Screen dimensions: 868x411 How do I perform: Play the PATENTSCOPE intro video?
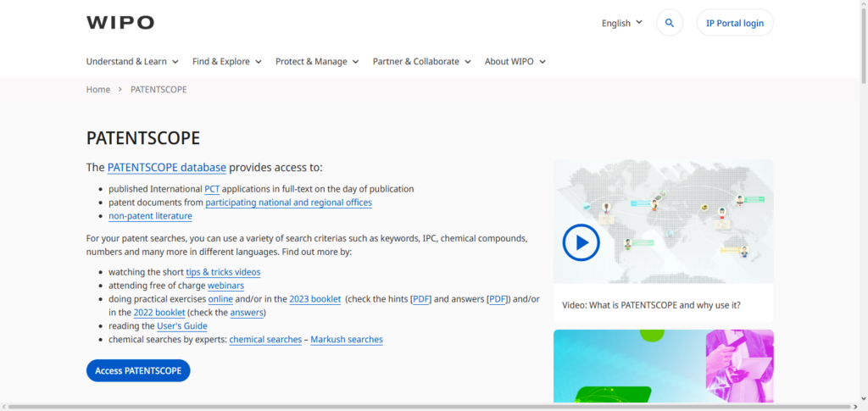pyautogui.click(x=581, y=242)
